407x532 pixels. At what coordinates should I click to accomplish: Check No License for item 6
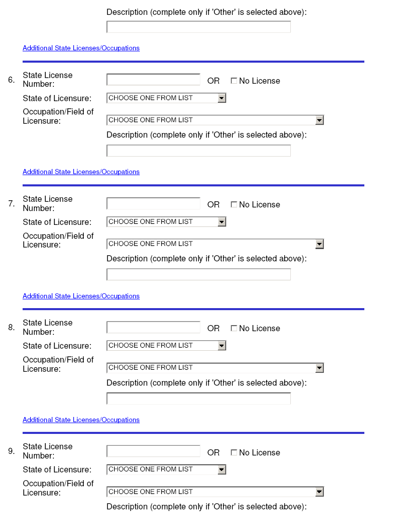[x=234, y=81]
